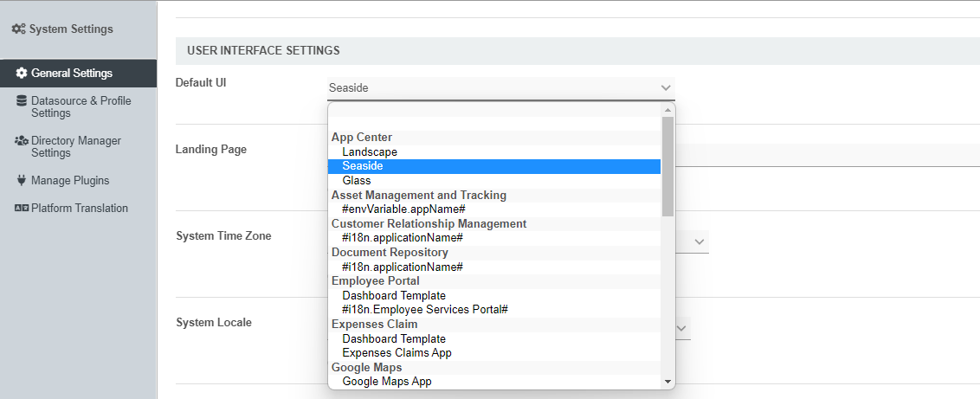Viewport: 980px width, 399px height.
Task: Select Expenses Claims App option
Action: [397, 352]
